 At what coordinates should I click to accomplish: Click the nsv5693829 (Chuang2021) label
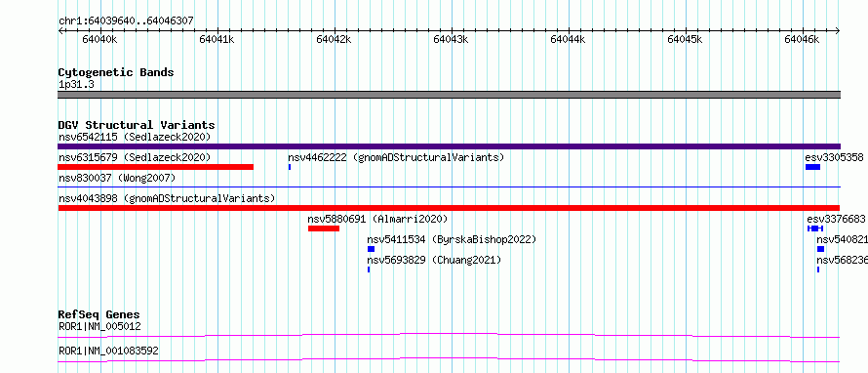coord(434,260)
